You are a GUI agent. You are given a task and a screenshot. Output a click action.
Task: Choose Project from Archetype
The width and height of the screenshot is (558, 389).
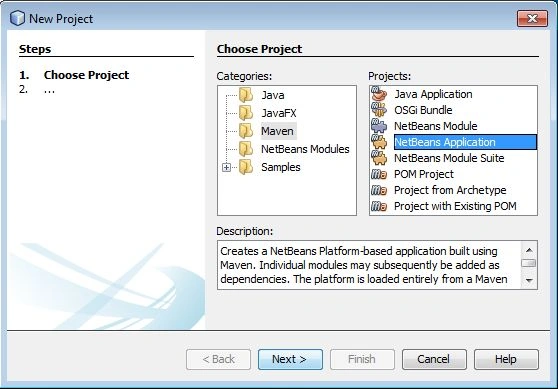pos(450,190)
